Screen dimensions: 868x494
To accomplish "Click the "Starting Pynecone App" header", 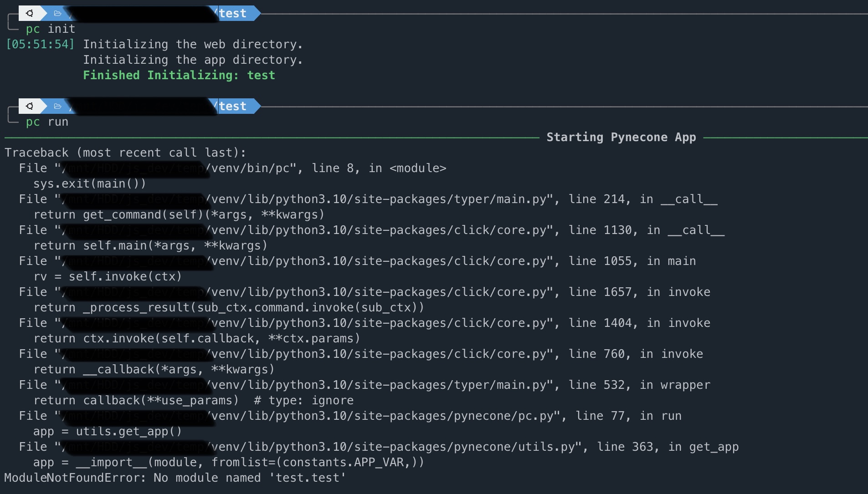I will tap(621, 137).
